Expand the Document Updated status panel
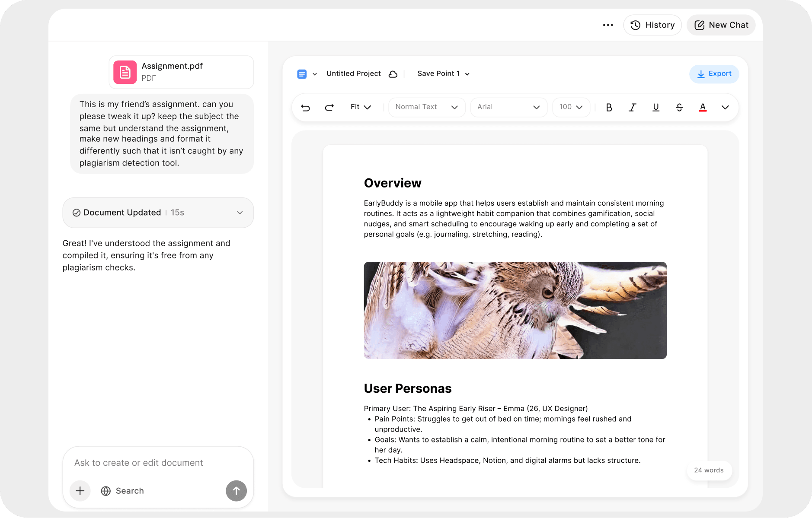812x518 pixels. point(240,213)
